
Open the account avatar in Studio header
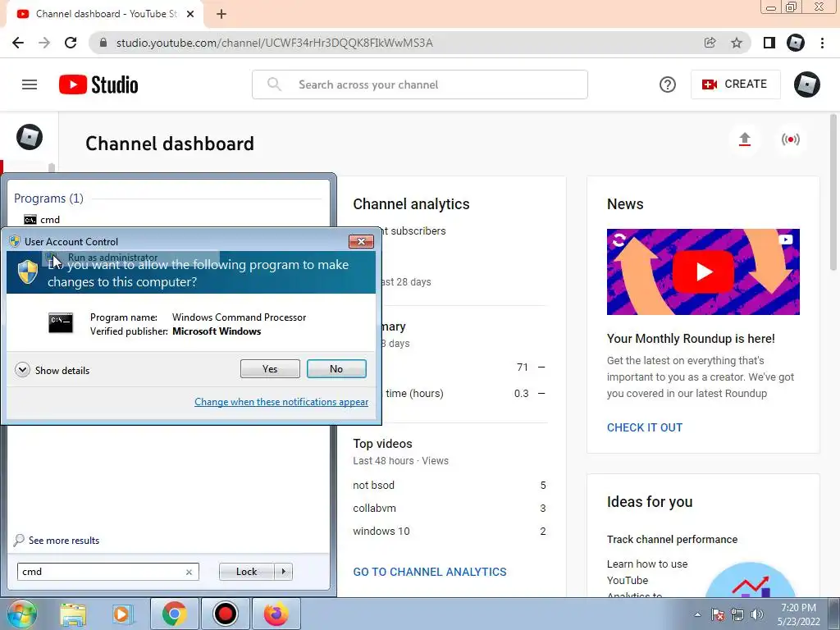click(807, 84)
